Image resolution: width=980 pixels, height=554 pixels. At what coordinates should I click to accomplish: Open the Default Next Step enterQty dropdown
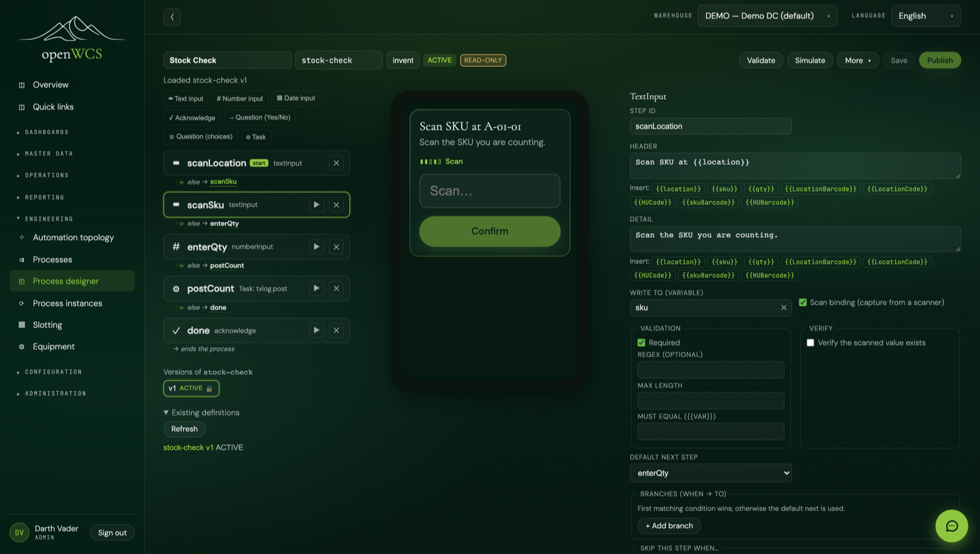click(710, 473)
